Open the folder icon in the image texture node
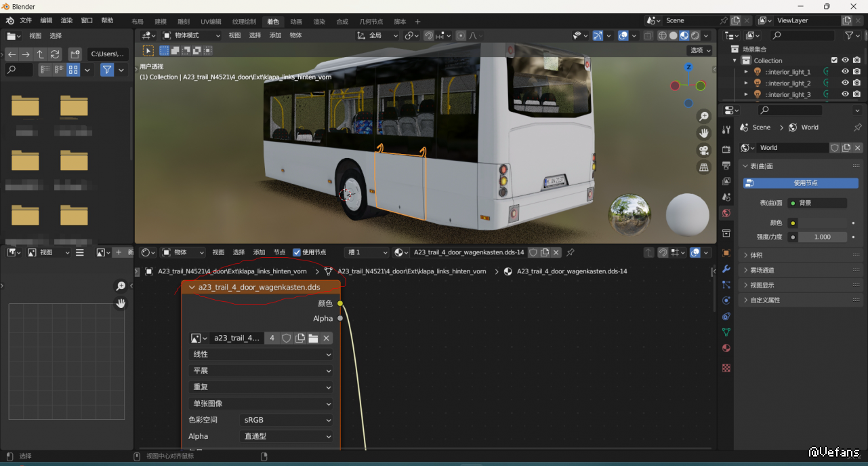Image resolution: width=868 pixels, height=466 pixels. pos(313,338)
